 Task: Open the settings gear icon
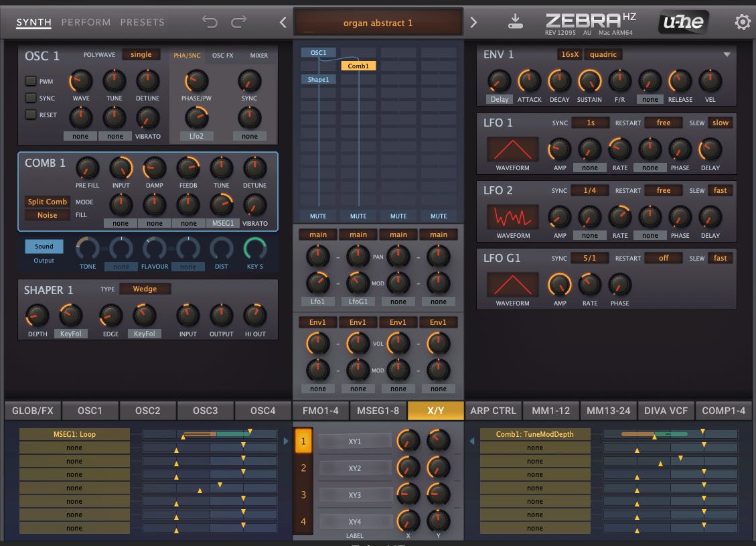(x=743, y=21)
